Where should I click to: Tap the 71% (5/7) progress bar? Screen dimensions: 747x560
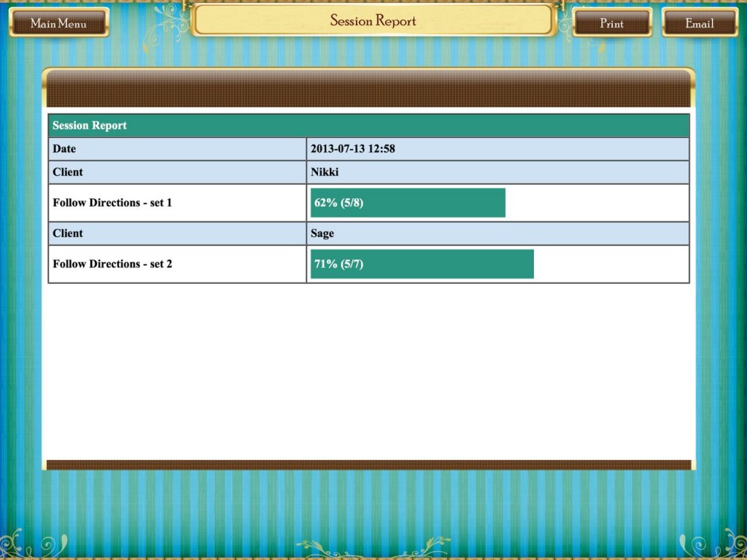coord(422,264)
